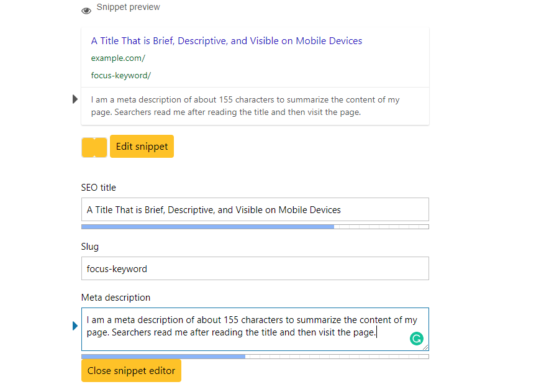
Task: Click the SEO title label
Action: click(x=98, y=187)
